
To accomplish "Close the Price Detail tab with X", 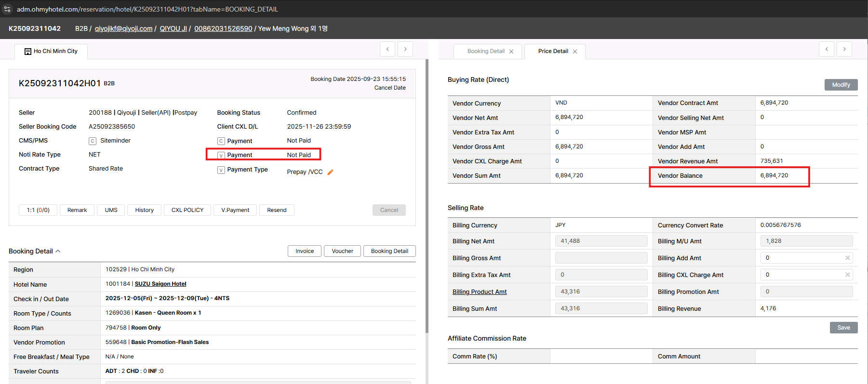I will 575,52.
